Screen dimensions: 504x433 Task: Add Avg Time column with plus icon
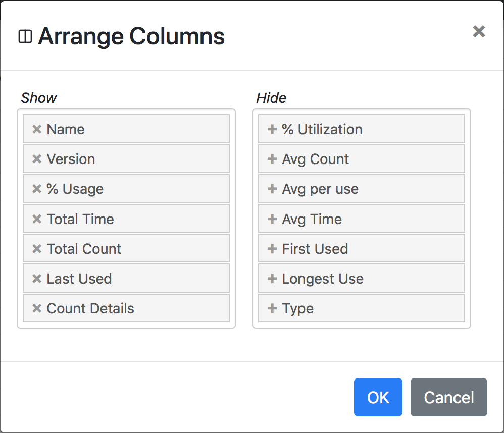(272, 219)
